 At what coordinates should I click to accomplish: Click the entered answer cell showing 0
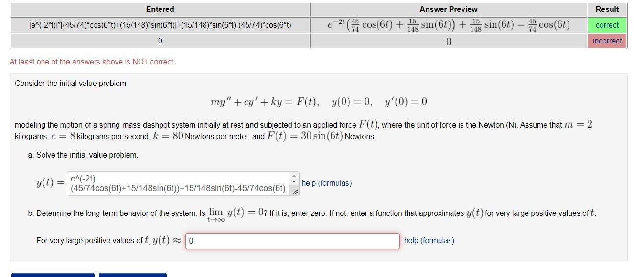pos(160,41)
